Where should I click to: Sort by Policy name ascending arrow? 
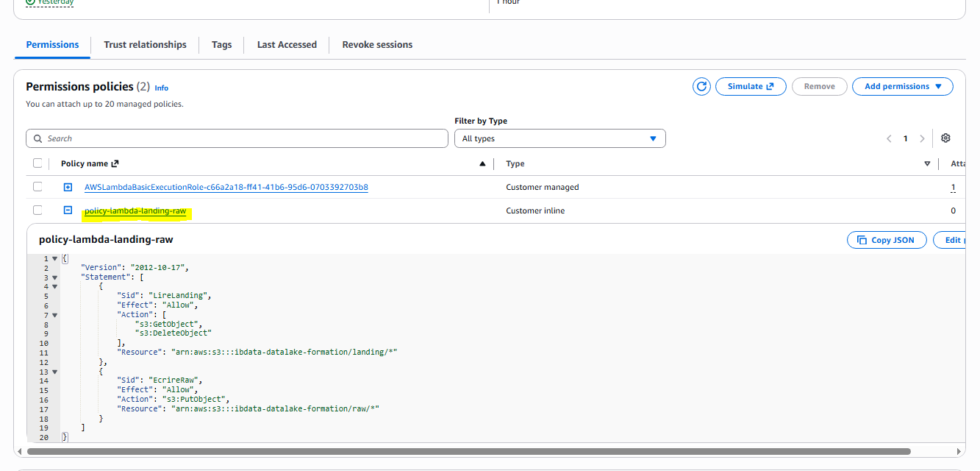click(482, 163)
